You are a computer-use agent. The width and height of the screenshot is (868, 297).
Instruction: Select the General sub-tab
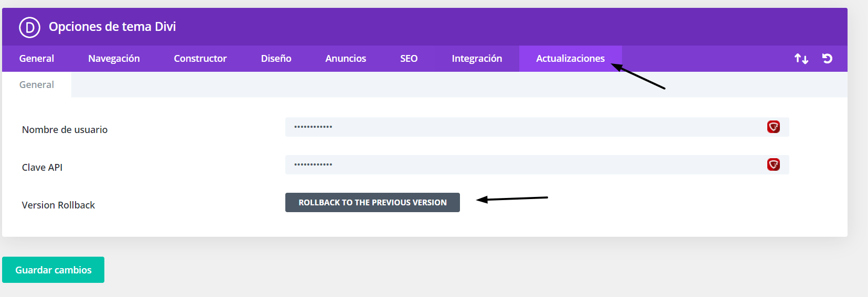click(37, 85)
